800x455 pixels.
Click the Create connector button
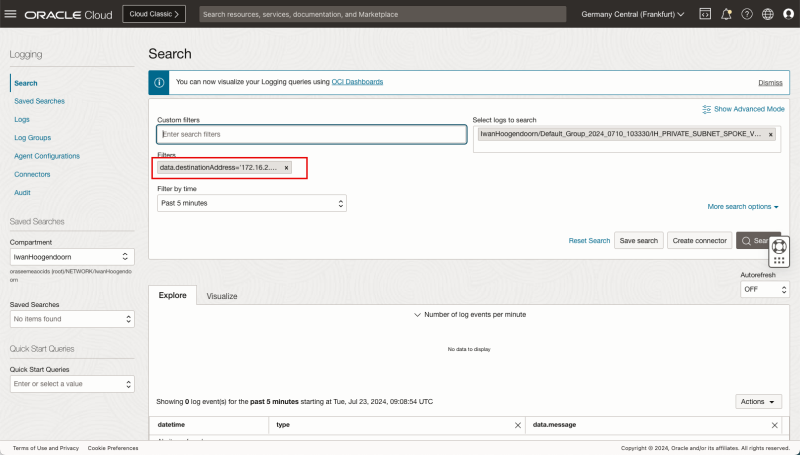tap(699, 241)
